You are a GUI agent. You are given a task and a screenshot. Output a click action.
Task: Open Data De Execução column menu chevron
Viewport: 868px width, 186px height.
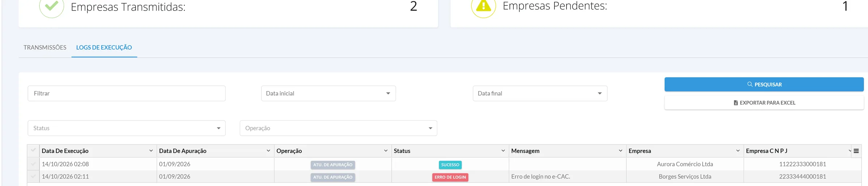[x=151, y=151]
